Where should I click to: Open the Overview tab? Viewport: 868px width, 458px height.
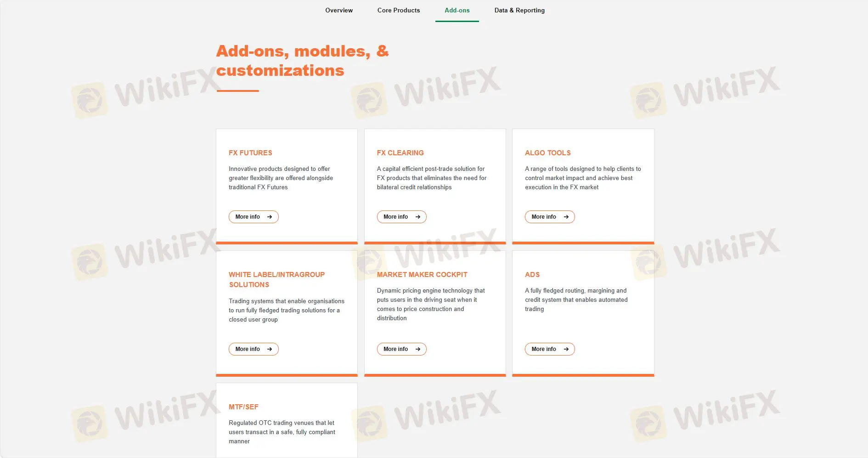pos(339,10)
